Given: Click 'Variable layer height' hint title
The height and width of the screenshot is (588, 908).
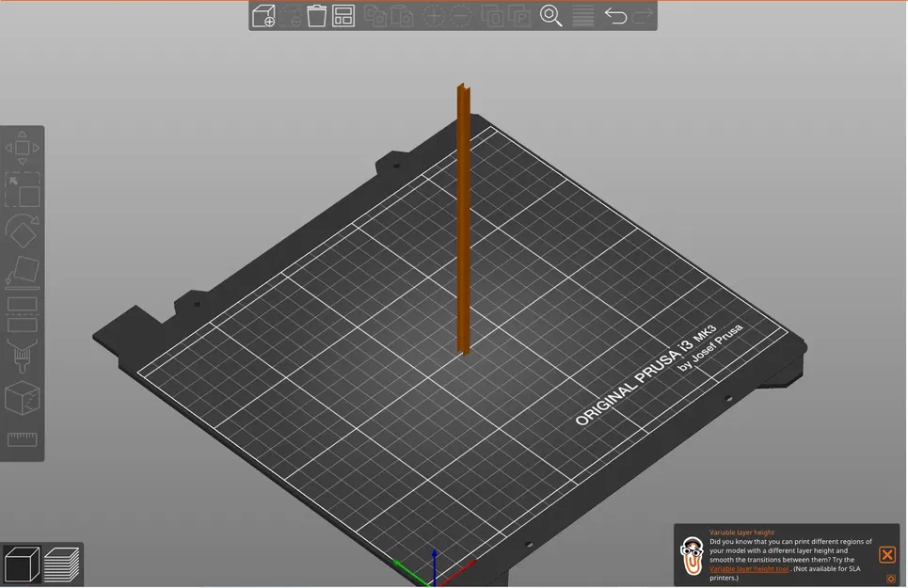Looking at the screenshot, I should point(741,532).
